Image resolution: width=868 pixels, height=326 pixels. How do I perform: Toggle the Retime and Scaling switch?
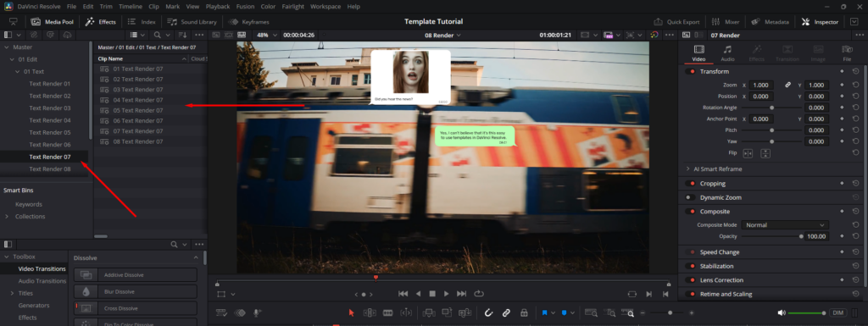click(x=690, y=294)
